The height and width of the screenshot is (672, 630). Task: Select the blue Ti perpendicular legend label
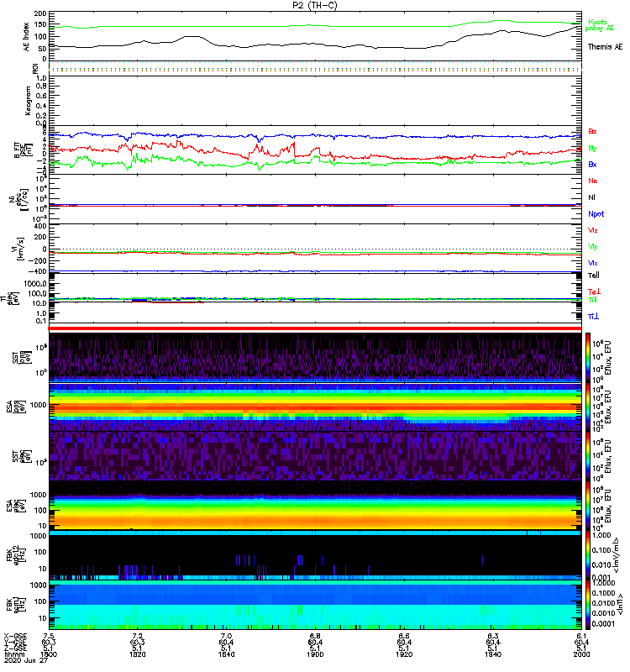(593, 317)
